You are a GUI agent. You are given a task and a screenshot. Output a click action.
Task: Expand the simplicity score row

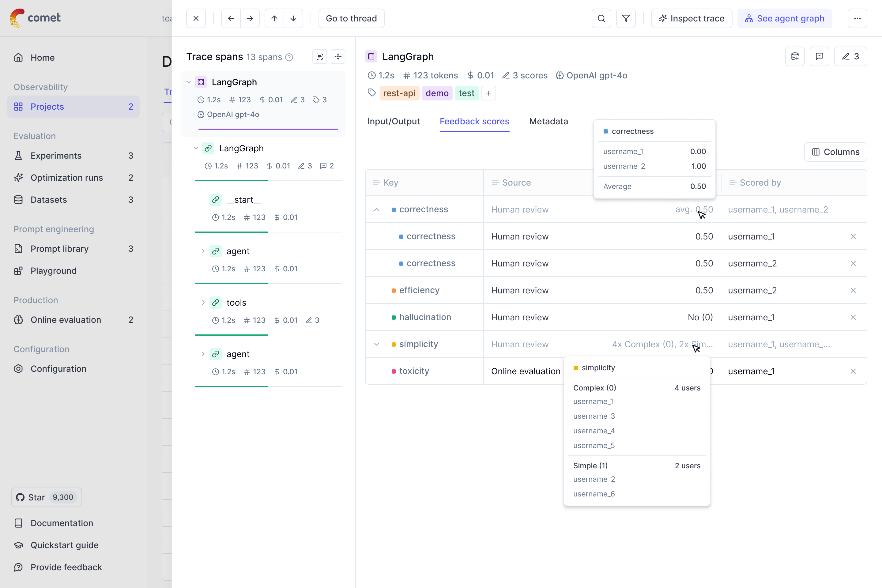[376, 344]
